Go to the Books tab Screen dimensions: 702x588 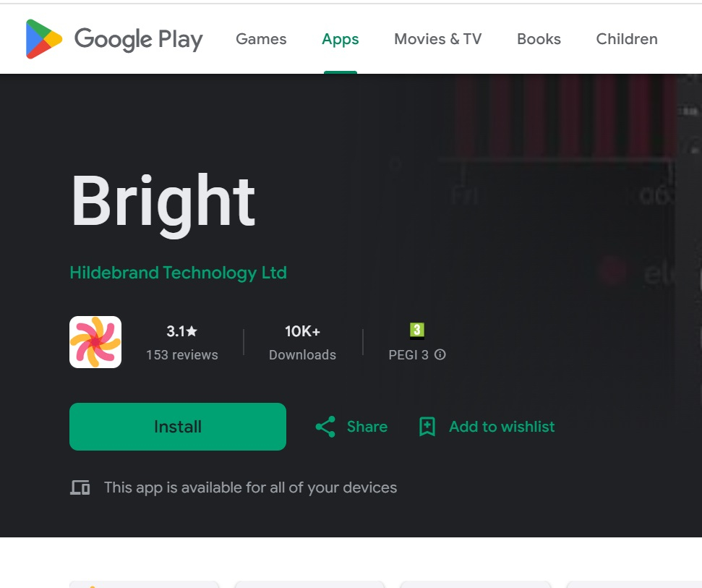click(x=539, y=39)
